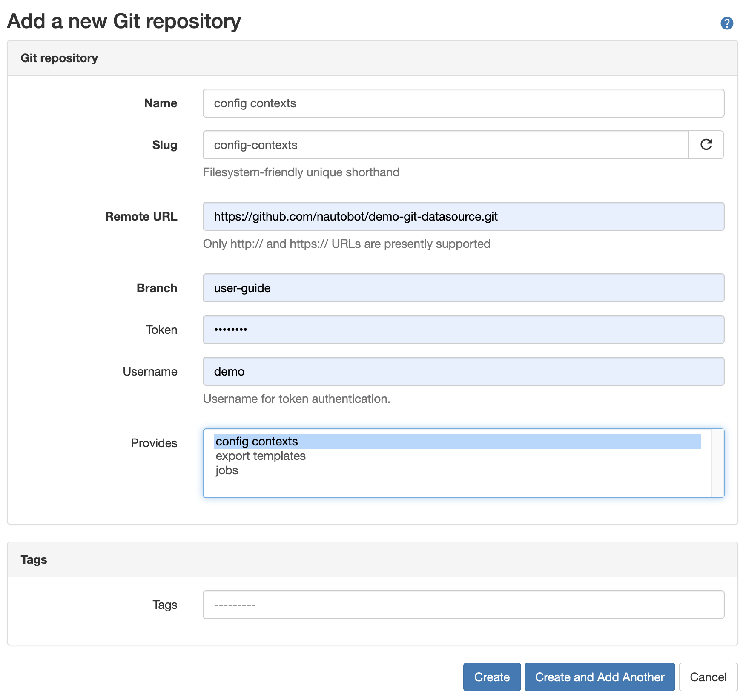746x700 pixels.
Task: Click the 'Add a new Git repository' title
Action: coord(124,21)
